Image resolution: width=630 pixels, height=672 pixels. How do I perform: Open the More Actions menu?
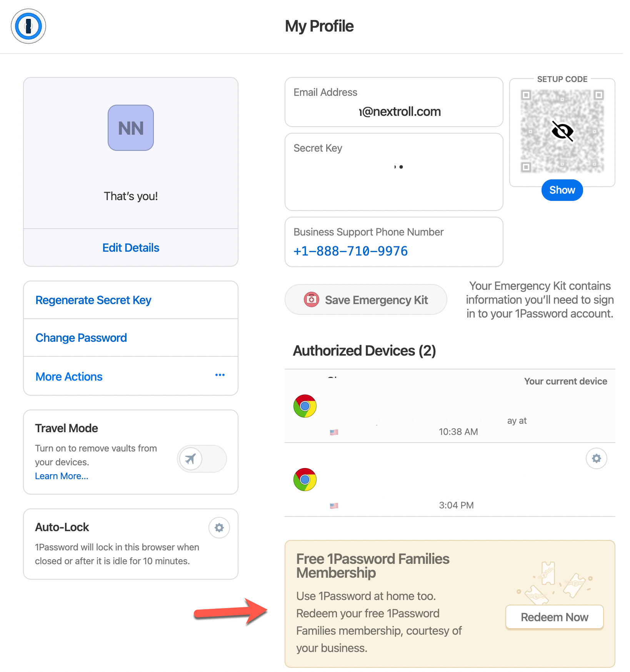(x=69, y=376)
